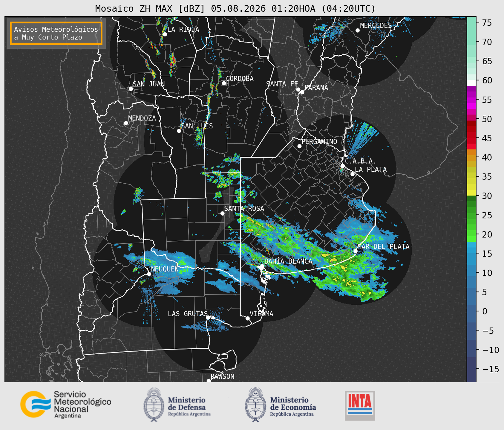
Task: Click the San Luis city marker
Action: pyautogui.click(x=179, y=131)
